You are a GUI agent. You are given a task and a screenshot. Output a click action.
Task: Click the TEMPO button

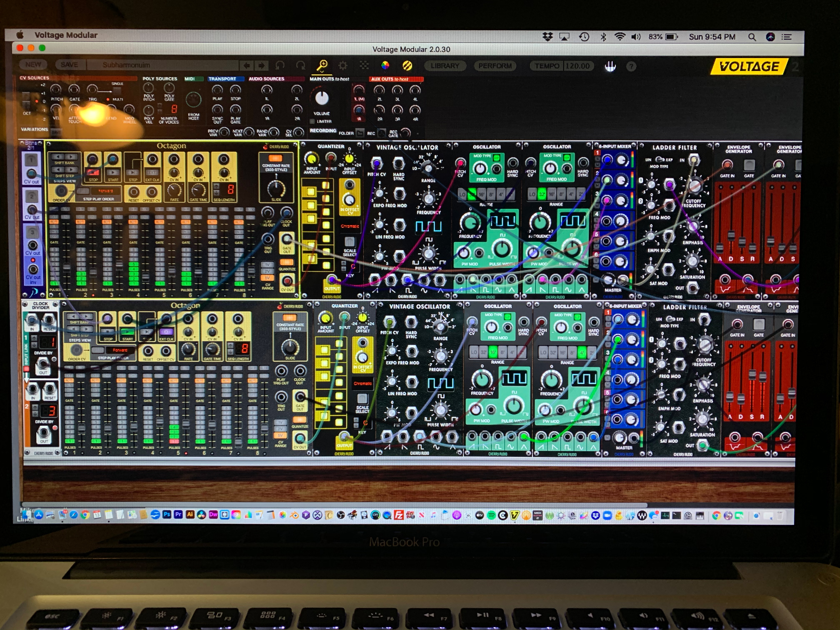[x=546, y=66]
